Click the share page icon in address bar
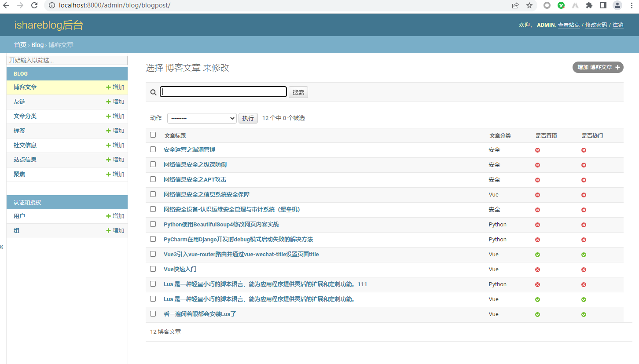The height and width of the screenshot is (364, 639). point(515,6)
